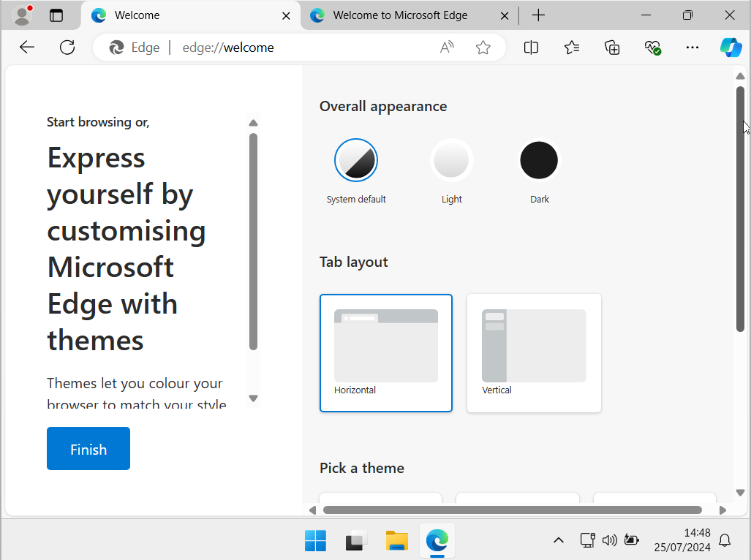The image size is (751, 560).
Task: Click the Start browsing or, text
Action: coord(98,122)
